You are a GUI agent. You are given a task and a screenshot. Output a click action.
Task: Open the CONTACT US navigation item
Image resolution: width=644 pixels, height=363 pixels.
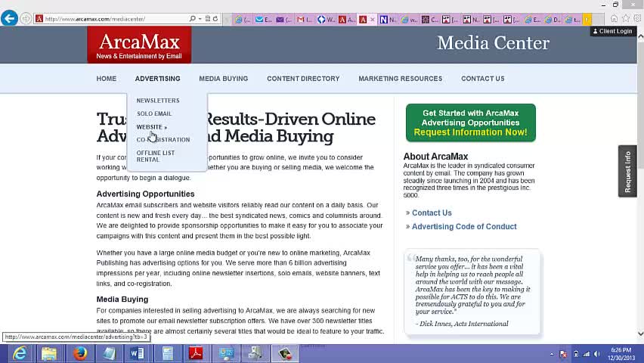tap(482, 79)
